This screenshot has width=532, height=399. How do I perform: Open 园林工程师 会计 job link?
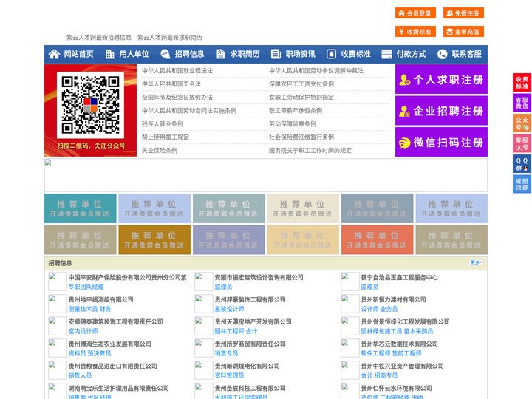coord(236,331)
